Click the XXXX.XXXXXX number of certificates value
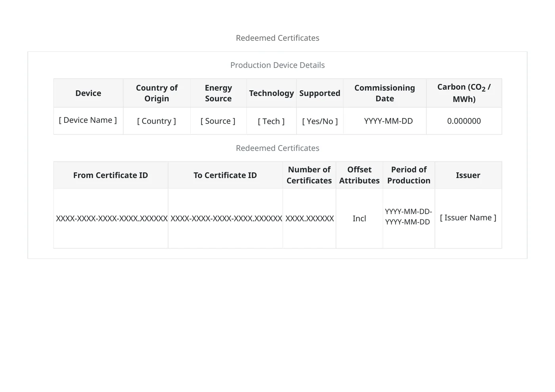Image resolution: width=555 pixels, height=392 pixels. coord(310,219)
